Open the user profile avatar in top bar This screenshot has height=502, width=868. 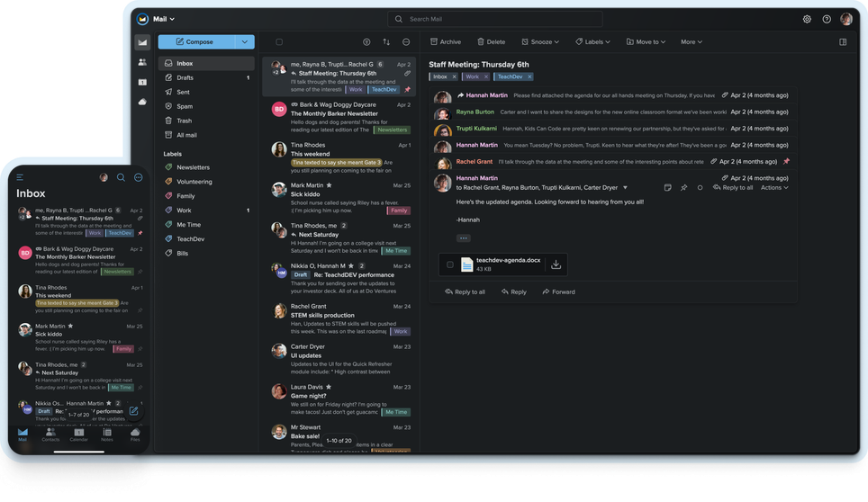(x=845, y=20)
